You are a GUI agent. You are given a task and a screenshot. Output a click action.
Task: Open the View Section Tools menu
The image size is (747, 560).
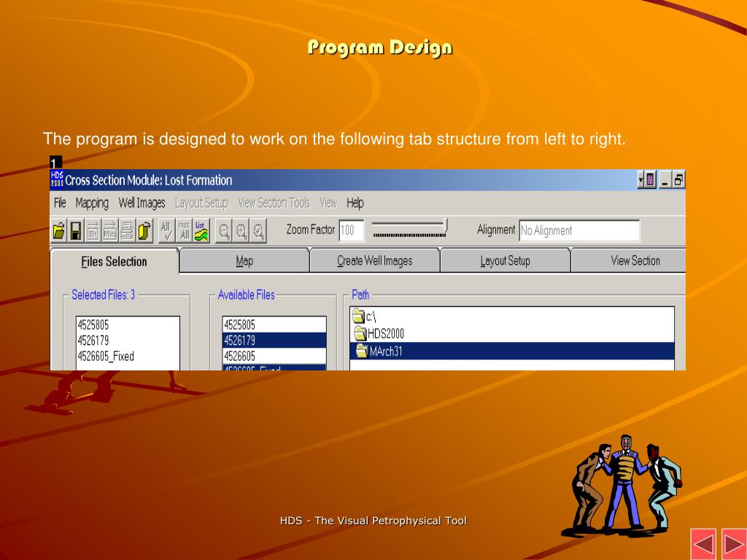tap(274, 203)
